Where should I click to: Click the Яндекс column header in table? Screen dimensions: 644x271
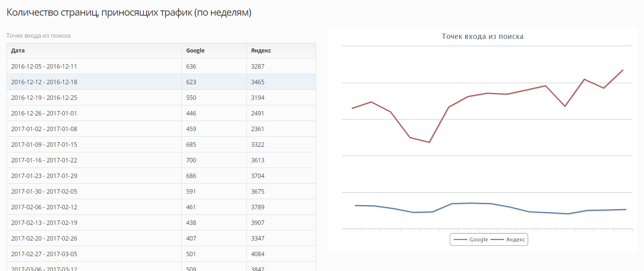261,51
